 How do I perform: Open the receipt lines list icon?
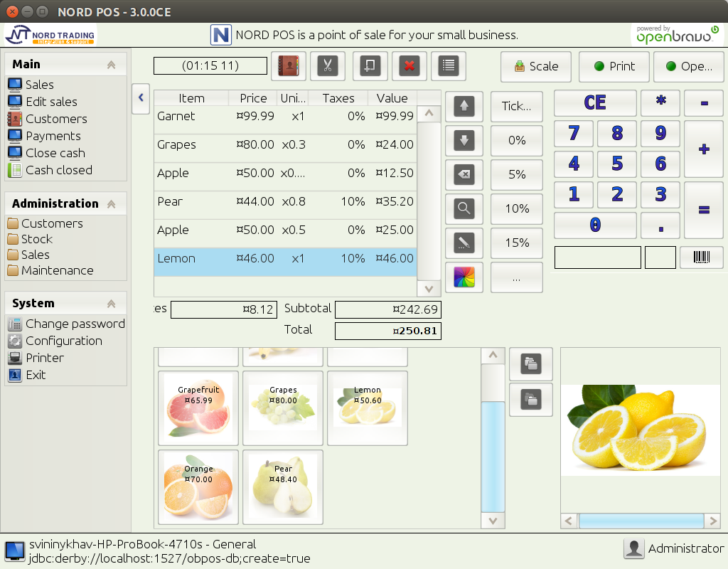448,65
